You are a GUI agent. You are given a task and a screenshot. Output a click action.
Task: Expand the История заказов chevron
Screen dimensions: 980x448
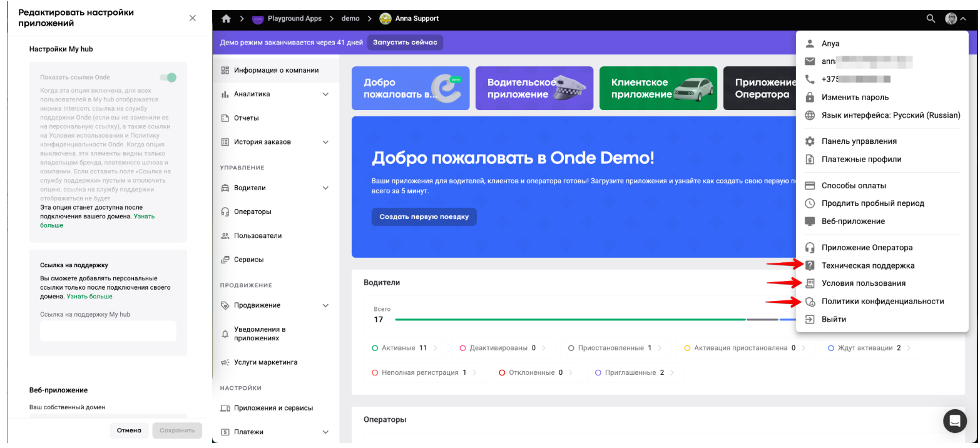pos(325,142)
